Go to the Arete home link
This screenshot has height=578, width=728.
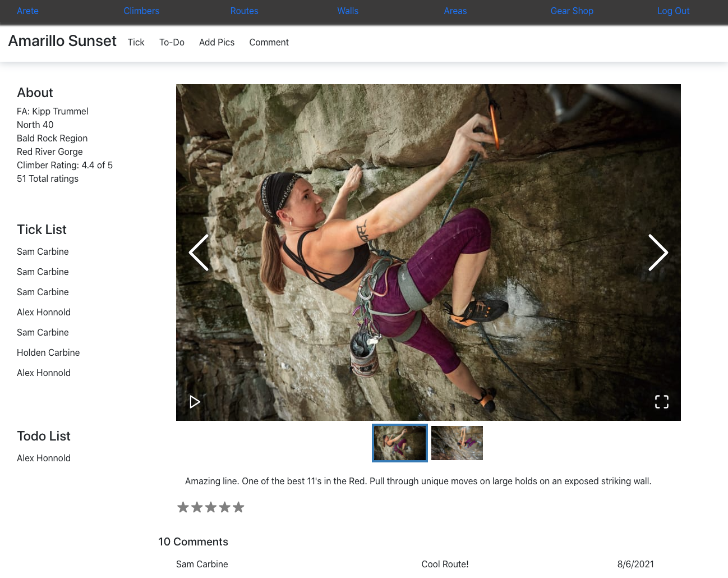click(x=27, y=11)
